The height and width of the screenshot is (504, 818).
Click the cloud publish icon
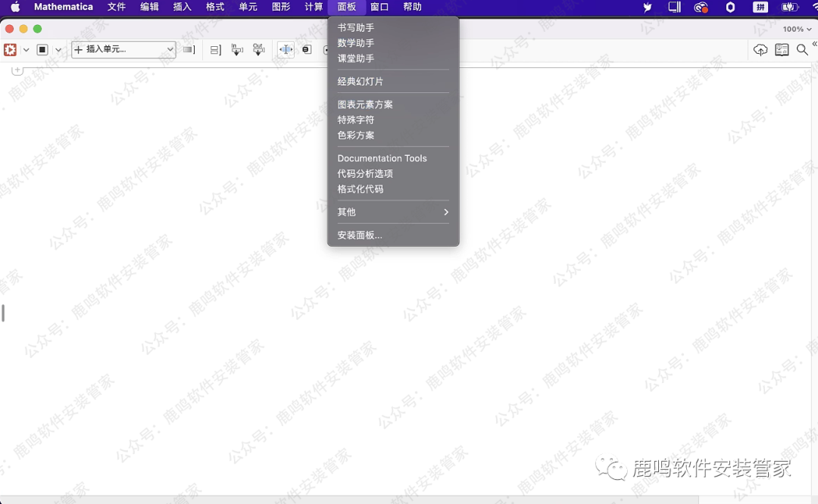760,50
